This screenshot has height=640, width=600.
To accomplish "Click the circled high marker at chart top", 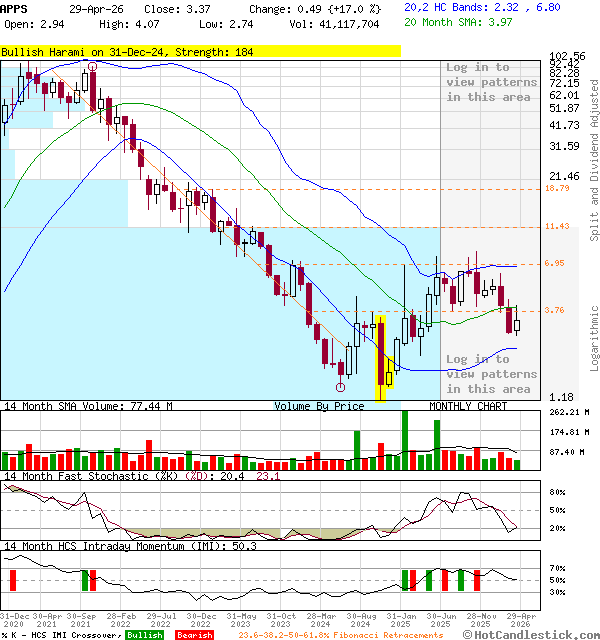I will (x=92, y=66).
